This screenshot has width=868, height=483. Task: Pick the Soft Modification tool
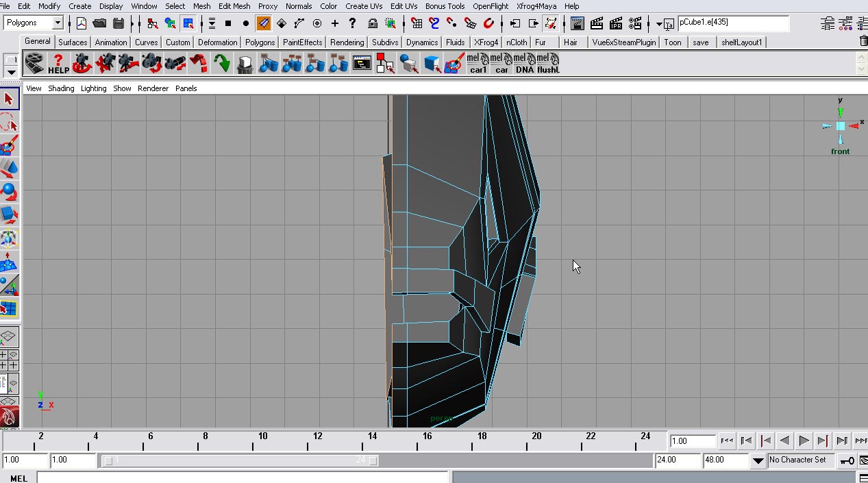click(9, 261)
